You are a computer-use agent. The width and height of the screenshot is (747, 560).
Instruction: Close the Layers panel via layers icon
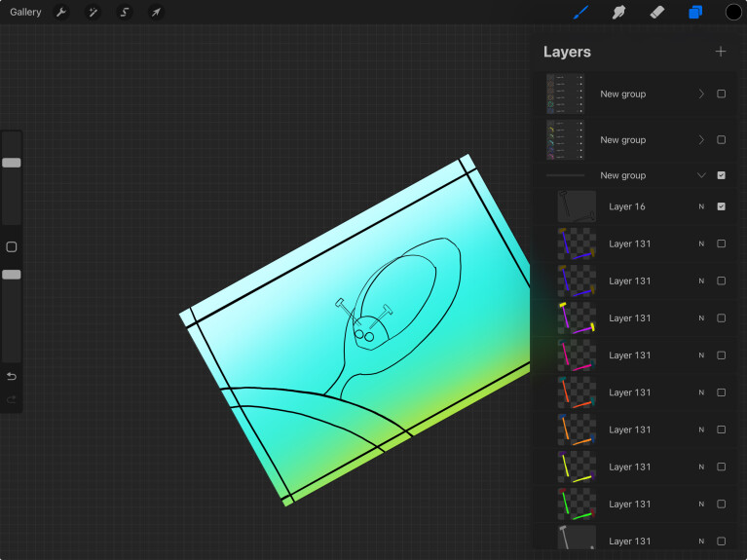pos(695,13)
